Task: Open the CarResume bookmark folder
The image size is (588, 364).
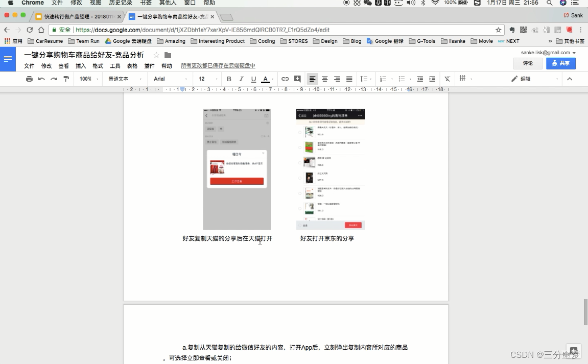Action: (45, 41)
